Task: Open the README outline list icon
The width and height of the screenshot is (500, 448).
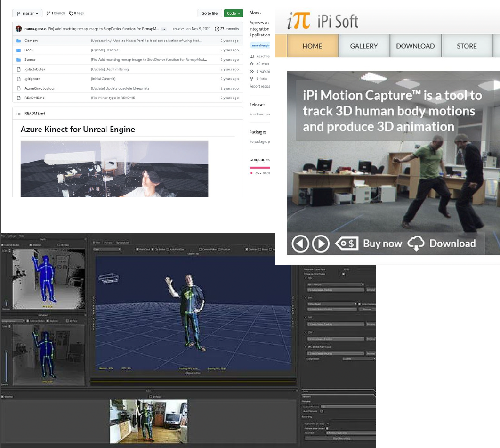Action: coord(18,113)
